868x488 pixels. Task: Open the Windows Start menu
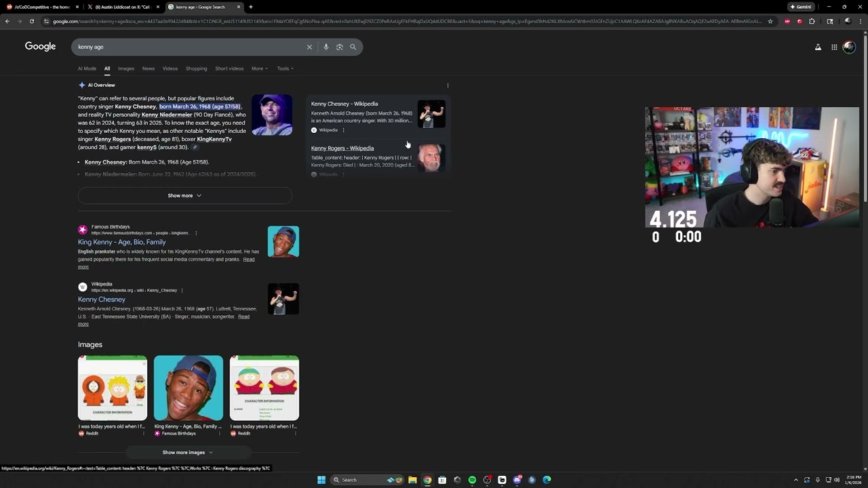point(321,480)
